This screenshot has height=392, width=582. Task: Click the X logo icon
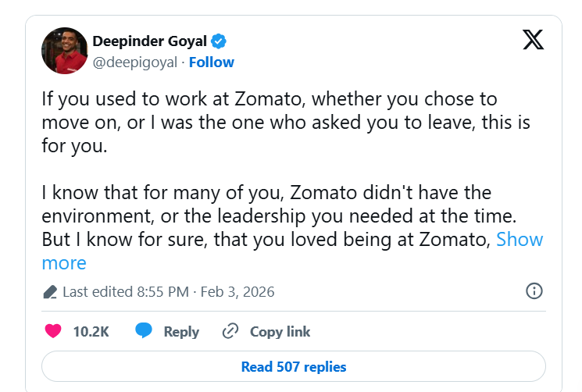point(533,41)
